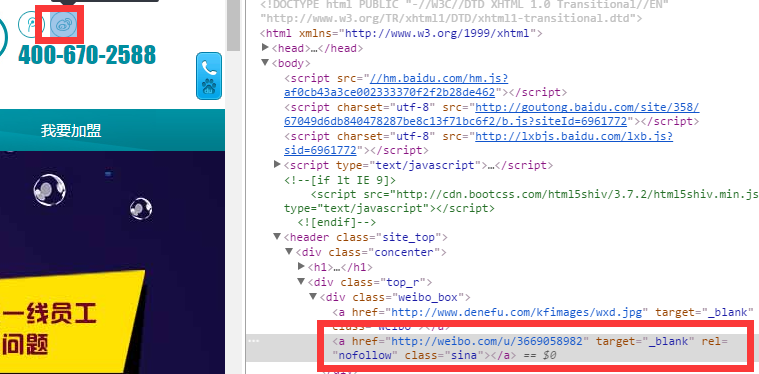The image size is (759, 374).
Task: Open the hm.baidu.com/hm.js script link
Action: click(396, 85)
